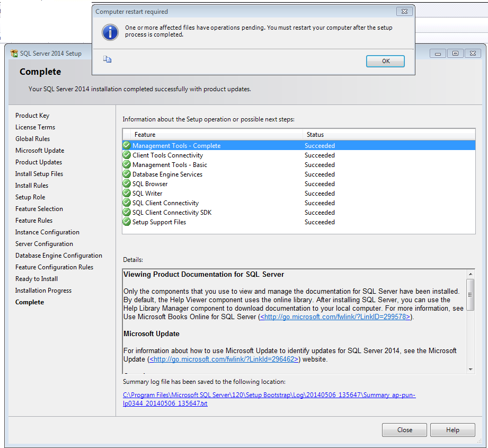
Task: Click green check icon beside SQL Client Connectivity SDK
Action: pyautogui.click(x=126, y=212)
